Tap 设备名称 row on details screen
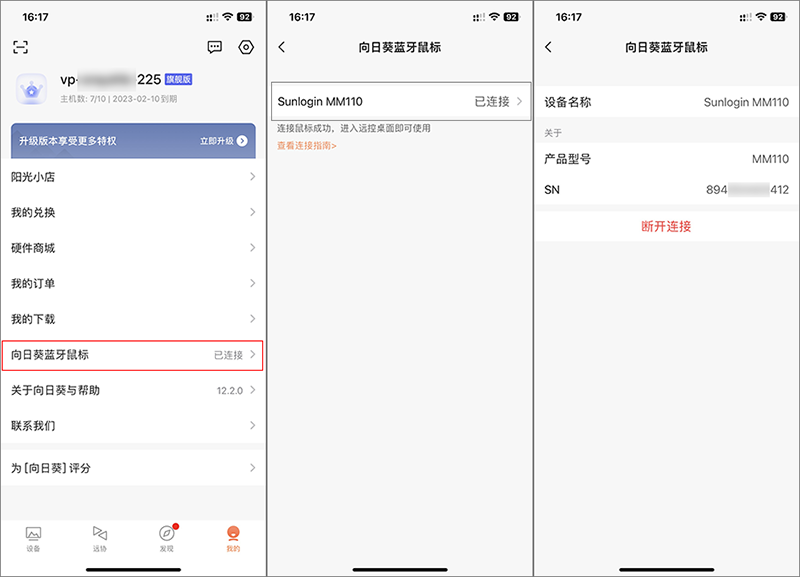Viewport: 800px width, 577px height. (666, 102)
